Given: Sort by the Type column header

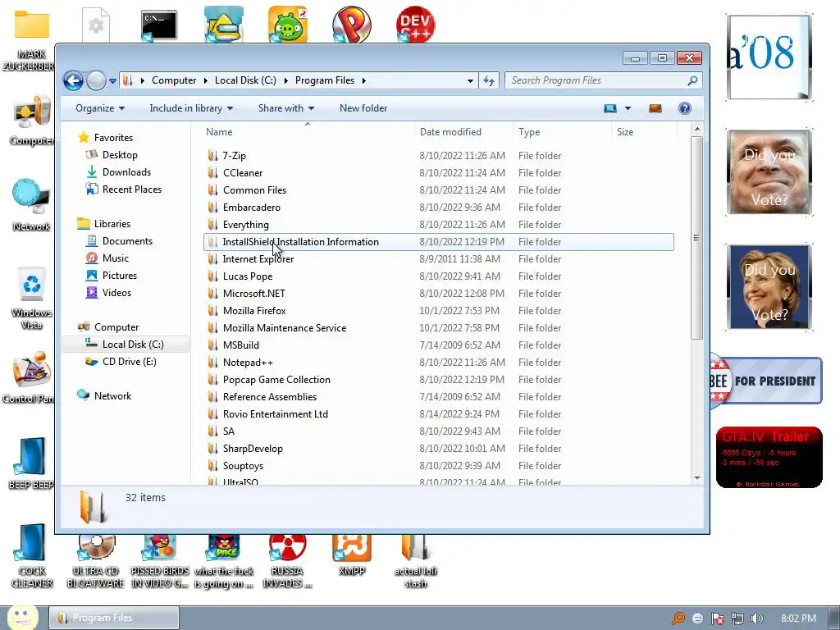Looking at the screenshot, I should coord(562,132).
